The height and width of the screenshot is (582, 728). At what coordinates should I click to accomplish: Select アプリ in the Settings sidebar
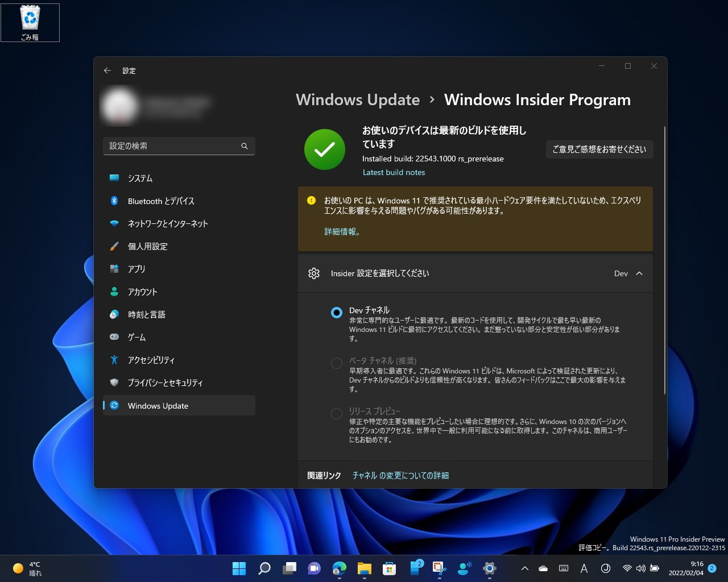(136, 269)
